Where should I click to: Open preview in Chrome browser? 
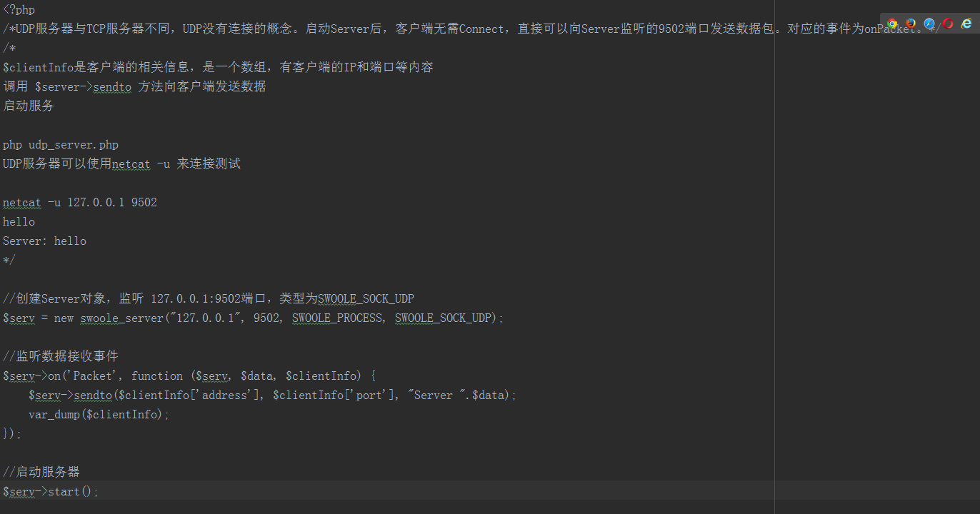point(892,24)
